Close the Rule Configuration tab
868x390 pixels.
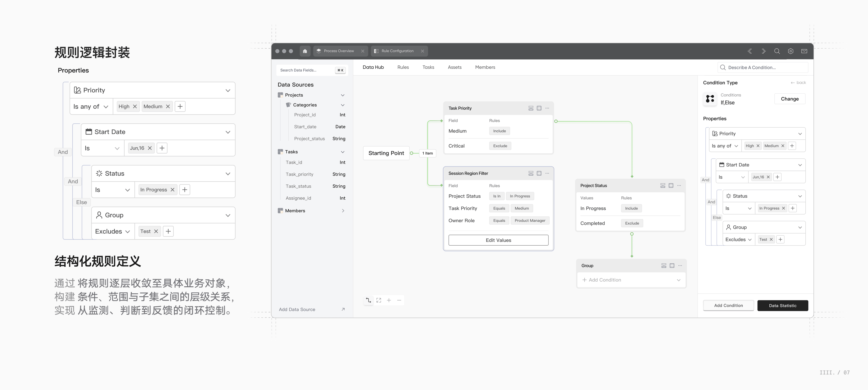click(x=422, y=51)
